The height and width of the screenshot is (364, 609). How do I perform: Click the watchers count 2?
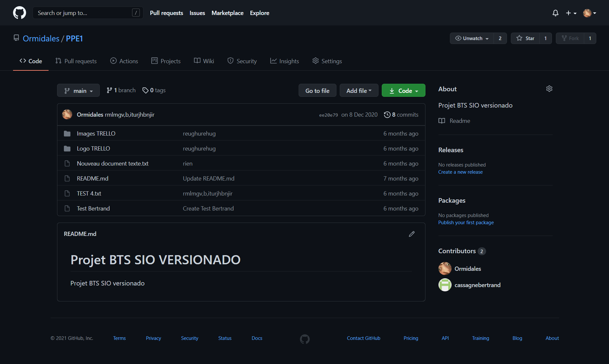(500, 38)
